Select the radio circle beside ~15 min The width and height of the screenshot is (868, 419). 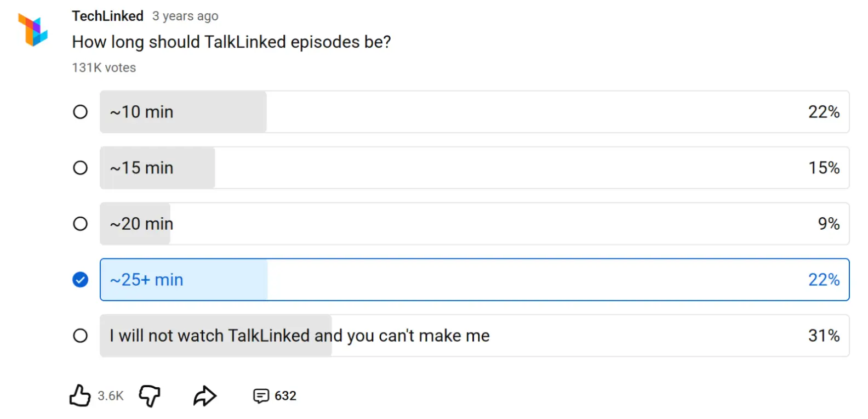[81, 168]
